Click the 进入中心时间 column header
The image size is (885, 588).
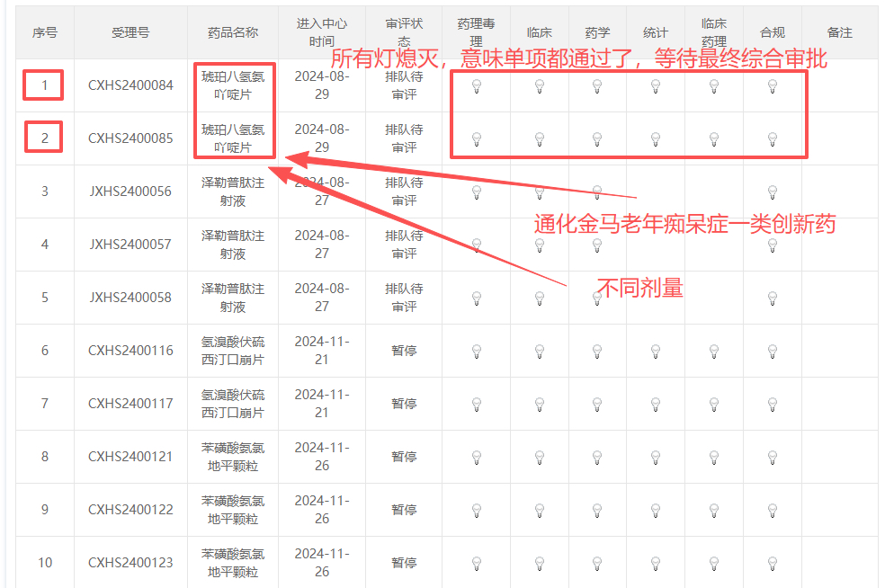click(x=322, y=32)
